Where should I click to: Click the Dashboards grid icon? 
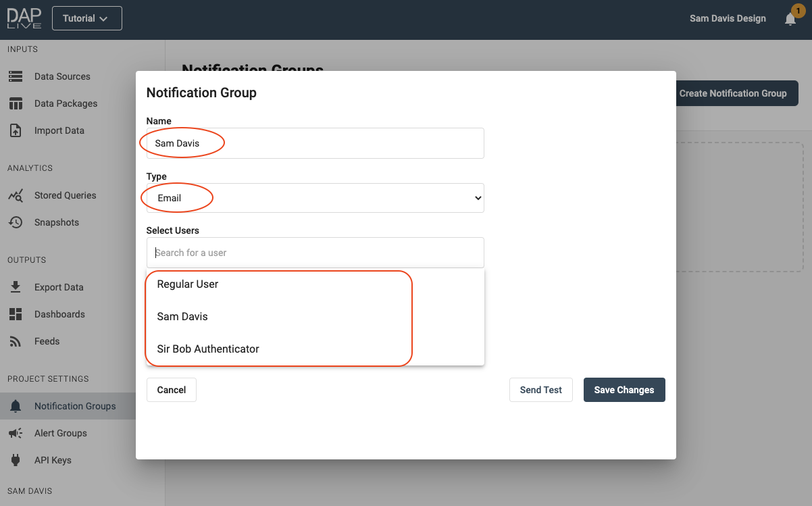click(16, 314)
